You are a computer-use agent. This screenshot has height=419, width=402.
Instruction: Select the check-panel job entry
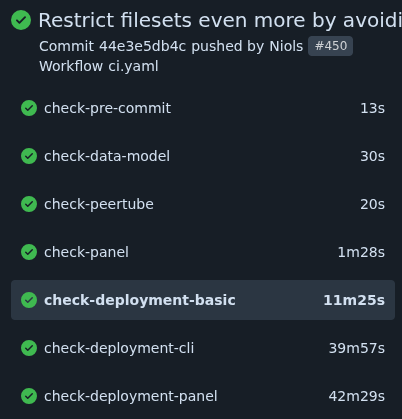(x=203, y=252)
